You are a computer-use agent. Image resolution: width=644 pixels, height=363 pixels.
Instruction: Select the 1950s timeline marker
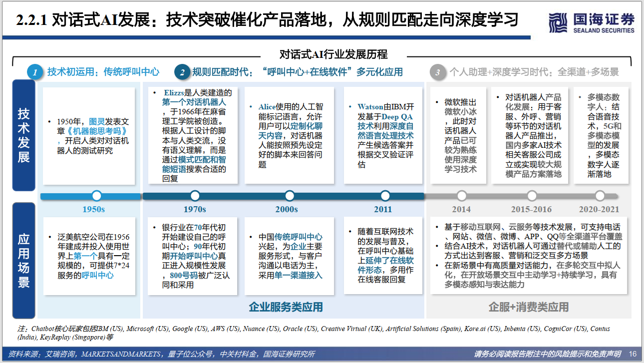pos(97,195)
